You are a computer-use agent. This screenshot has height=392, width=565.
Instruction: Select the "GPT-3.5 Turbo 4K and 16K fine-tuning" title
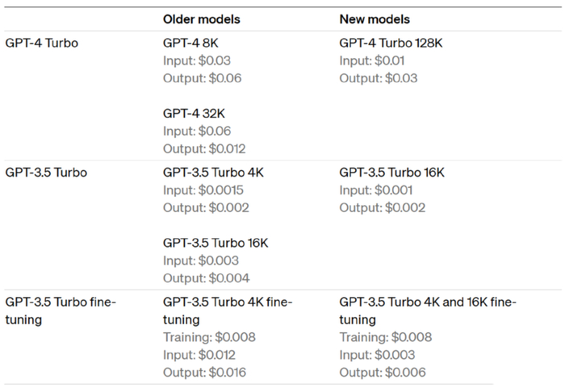(x=427, y=311)
